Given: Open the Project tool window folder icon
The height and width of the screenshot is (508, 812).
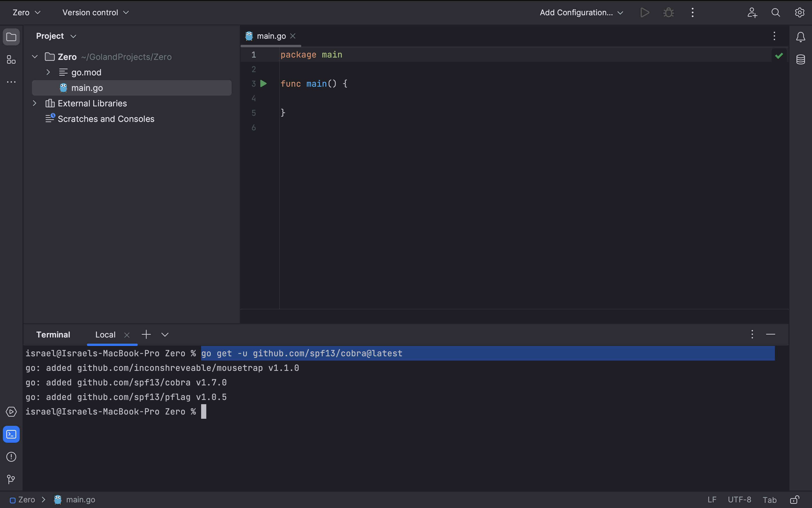Looking at the screenshot, I should 11,37.
